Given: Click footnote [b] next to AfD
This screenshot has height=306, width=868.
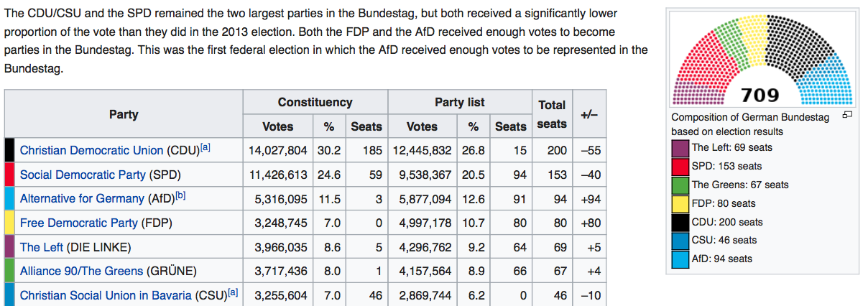Looking at the screenshot, I should (181, 195).
